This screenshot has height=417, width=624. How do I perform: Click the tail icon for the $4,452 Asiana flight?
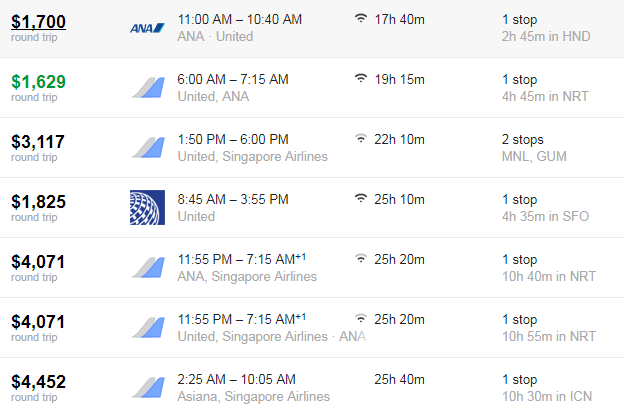tap(148, 388)
